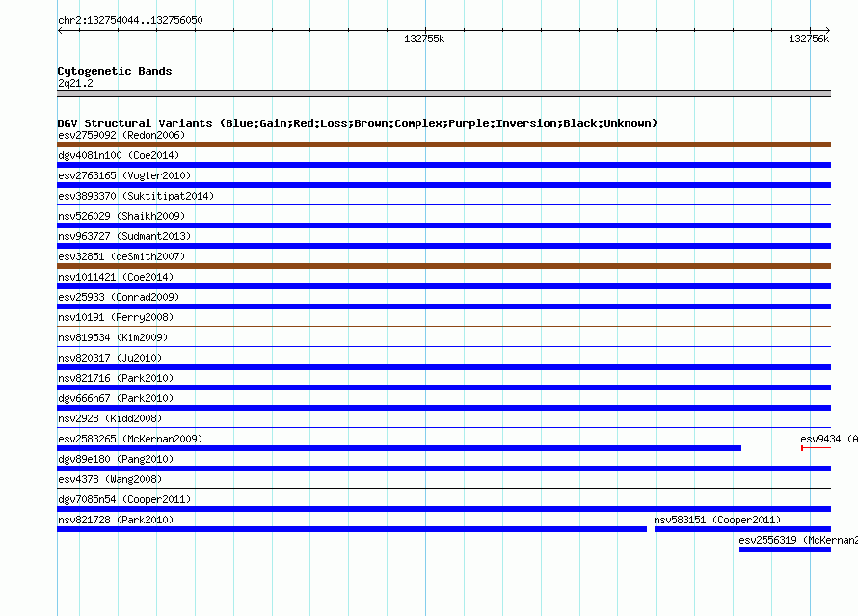Screen dimensions: 858x616
Task: Click the brown bar under esv2759092
Action: tap(443, 145)
